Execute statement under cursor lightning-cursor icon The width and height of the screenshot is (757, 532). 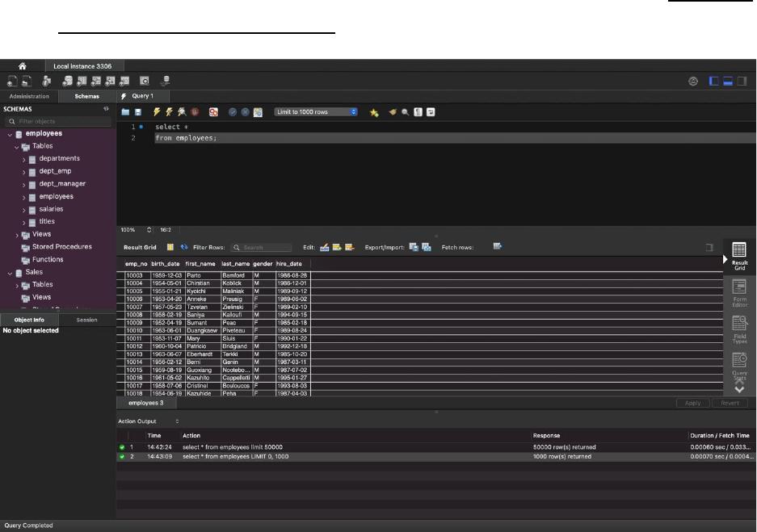pyautogui.click(x=169, y=112)
